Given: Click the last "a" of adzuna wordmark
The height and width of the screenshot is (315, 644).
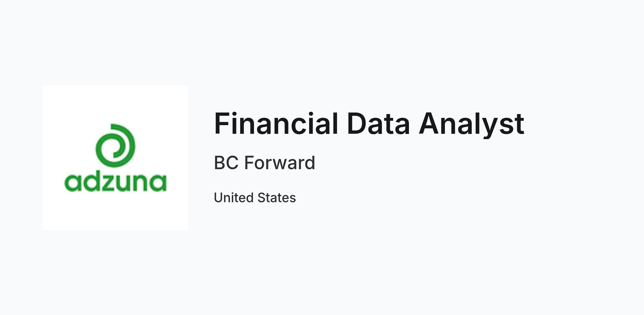Looking at the screenshot, I should [159, 183].
